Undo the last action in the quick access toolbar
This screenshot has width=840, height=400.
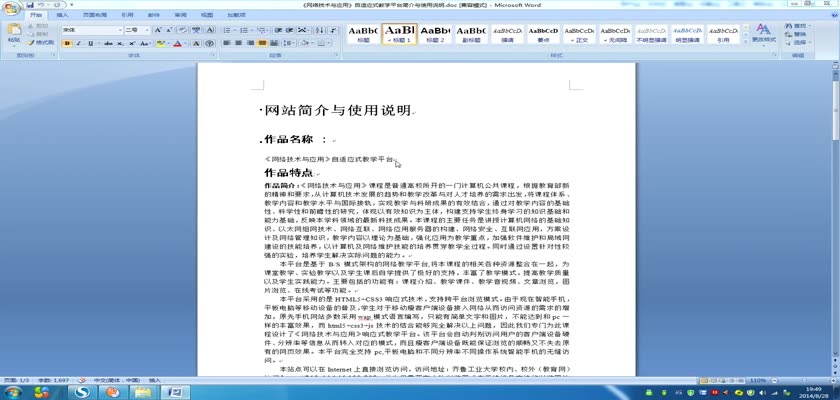click(41, 5)
